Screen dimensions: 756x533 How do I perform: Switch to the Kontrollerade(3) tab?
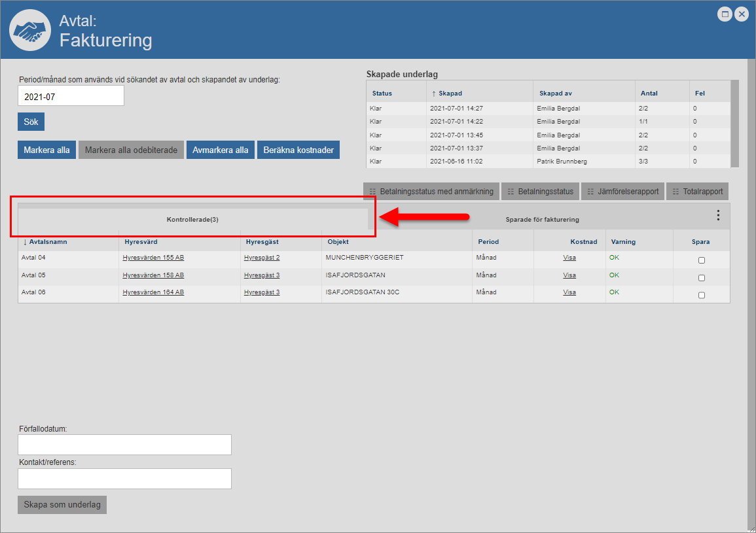tap(192, 220)
